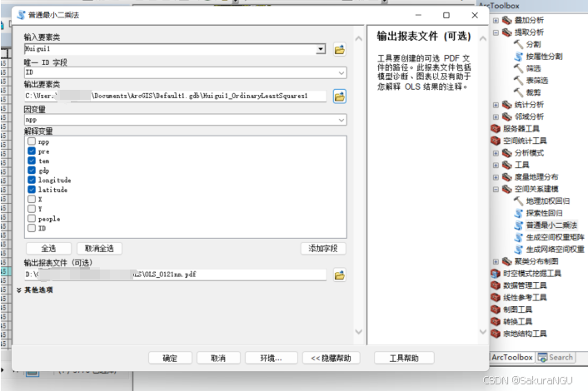Select 生成网络空间权重 script tool icon

tap(518, 250)
